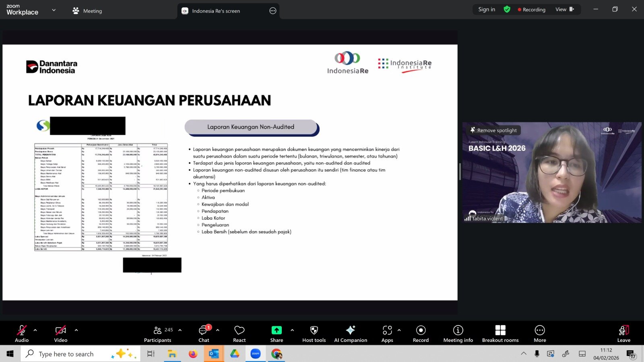Click the green Share screen icon

pyautogui.click(x=277, y=330)
